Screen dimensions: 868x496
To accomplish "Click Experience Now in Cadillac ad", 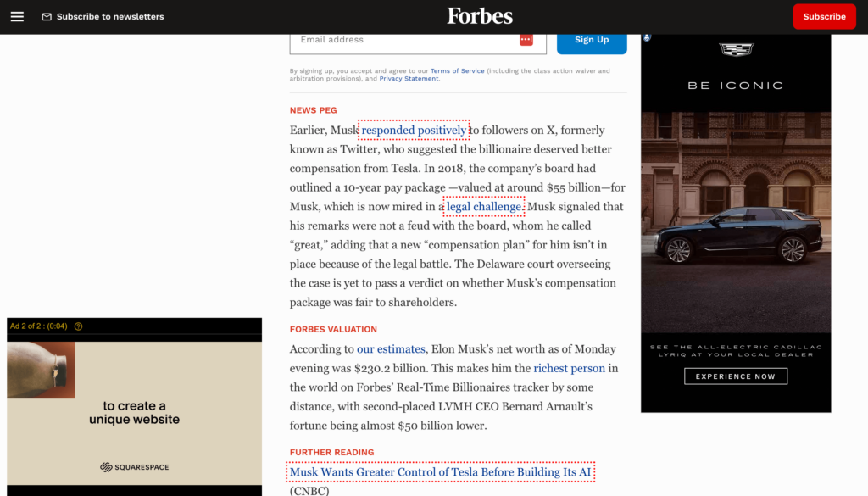I will 735,376.
